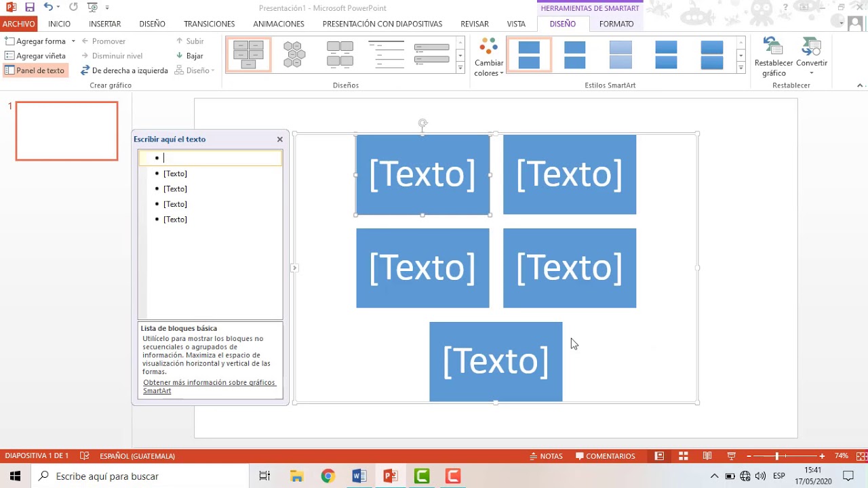Viewport: 868px width, 488px height.
Task: Switch to ANIMACIONES tab
Action: pyautogui.click(x=279, y=24)
